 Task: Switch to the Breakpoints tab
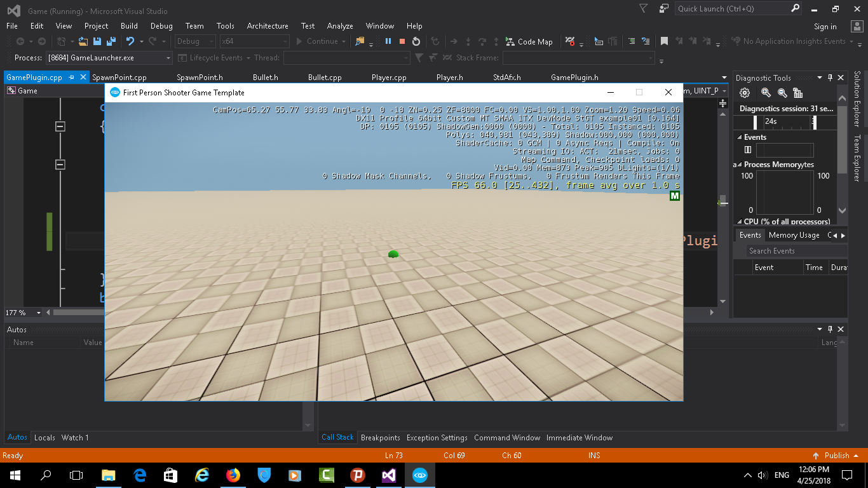click(381, 438)
